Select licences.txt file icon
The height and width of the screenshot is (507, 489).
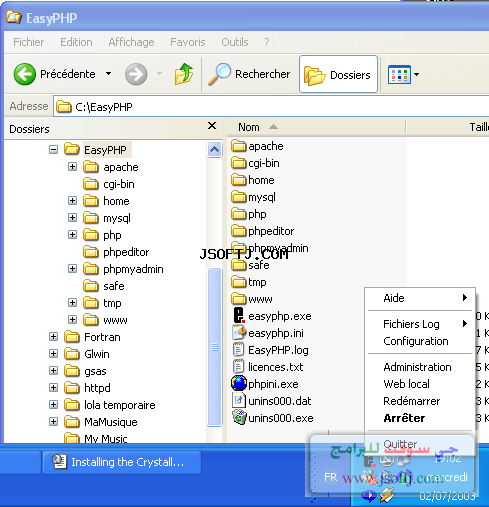(x=238, y=367)
